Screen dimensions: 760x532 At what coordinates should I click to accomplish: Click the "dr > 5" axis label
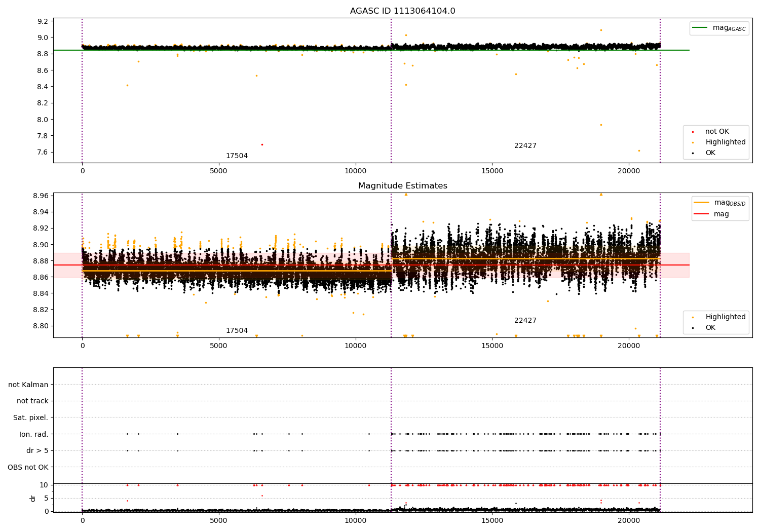(37, 451)
